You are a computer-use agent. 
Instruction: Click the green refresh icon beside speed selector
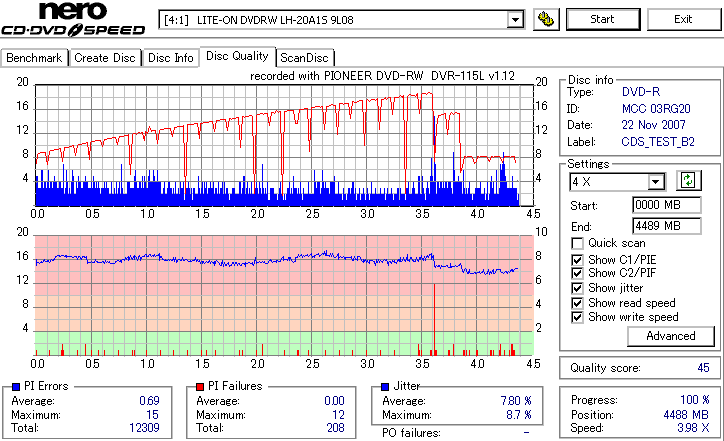point(688,181)
